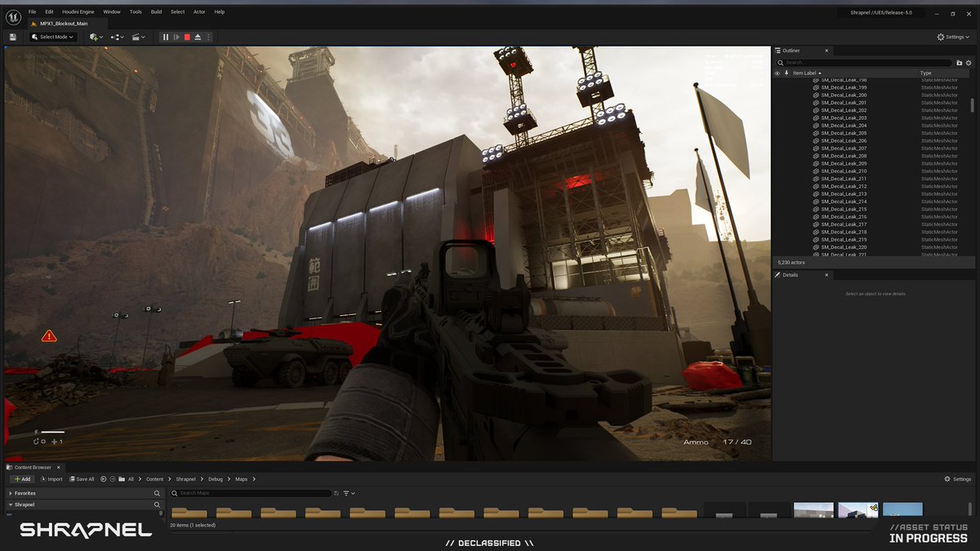
Task: Click the Outliner vertical scrollbar
Action: (x=972, y=105)
